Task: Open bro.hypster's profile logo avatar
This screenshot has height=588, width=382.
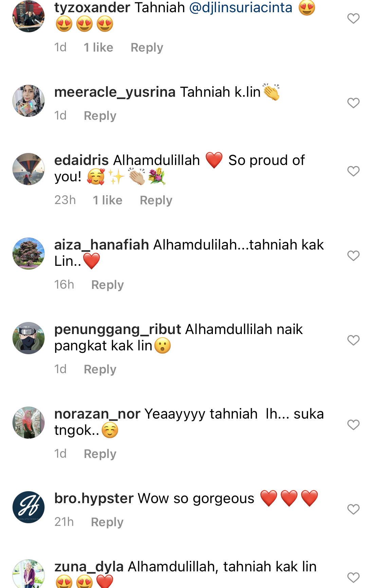Action: 29,507
